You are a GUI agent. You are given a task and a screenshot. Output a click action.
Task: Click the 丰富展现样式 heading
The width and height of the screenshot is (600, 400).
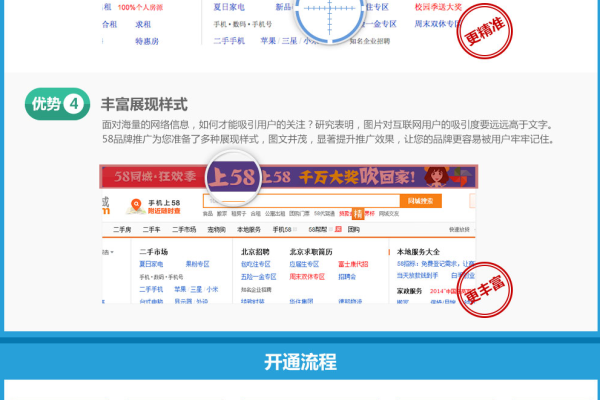pyautogui.click(x=144, y=104)
